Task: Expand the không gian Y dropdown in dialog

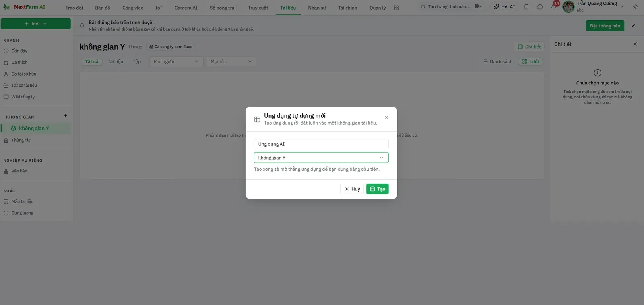Action: (321, 158)
